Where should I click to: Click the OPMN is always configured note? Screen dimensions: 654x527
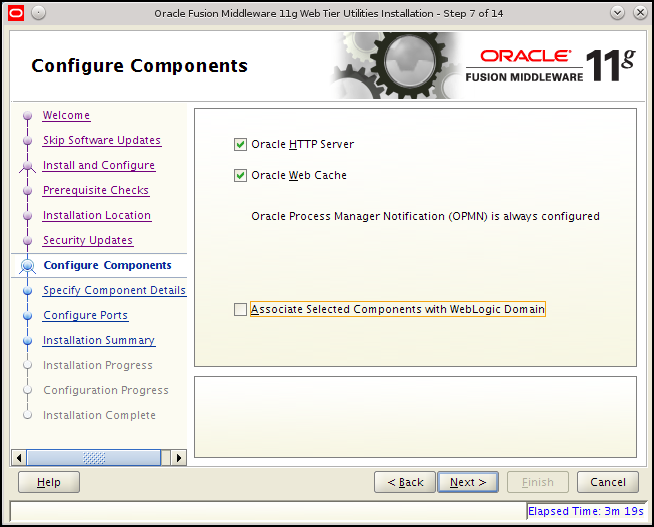pos(425,216)
